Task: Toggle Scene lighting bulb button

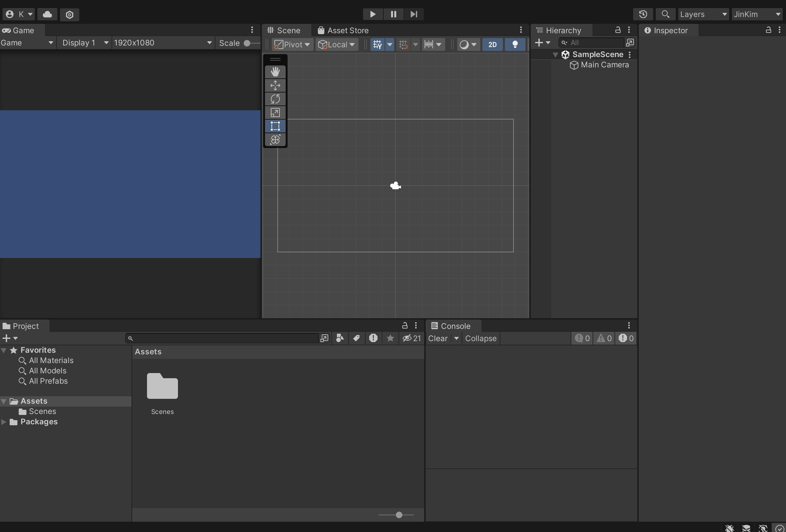Action: click(515, 44)
